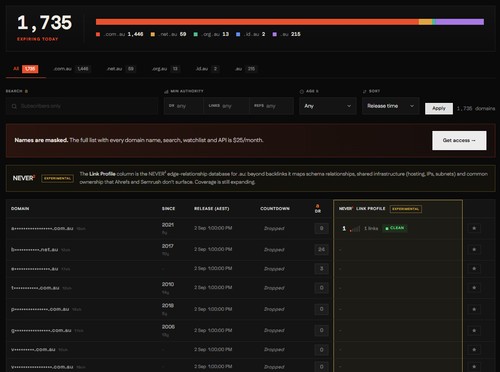Viewport: 500px width, 372px height.
Task: Click the '1,735 domains' result count
Action: point(476,108)
